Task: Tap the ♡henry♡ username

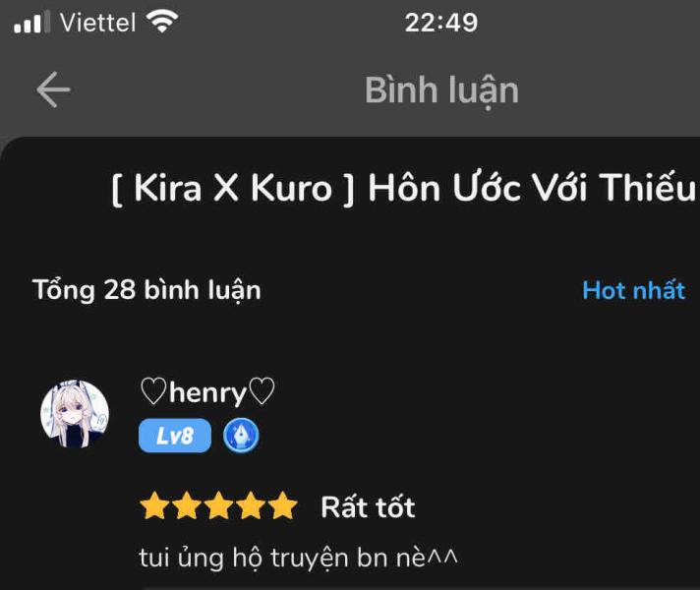Action: (x=207, y=391)
